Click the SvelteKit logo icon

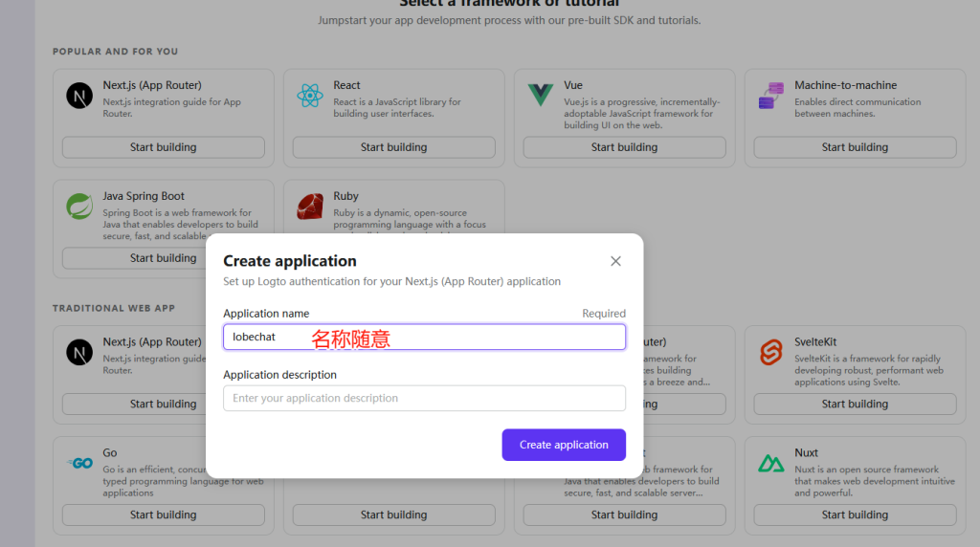click(771, 352)
